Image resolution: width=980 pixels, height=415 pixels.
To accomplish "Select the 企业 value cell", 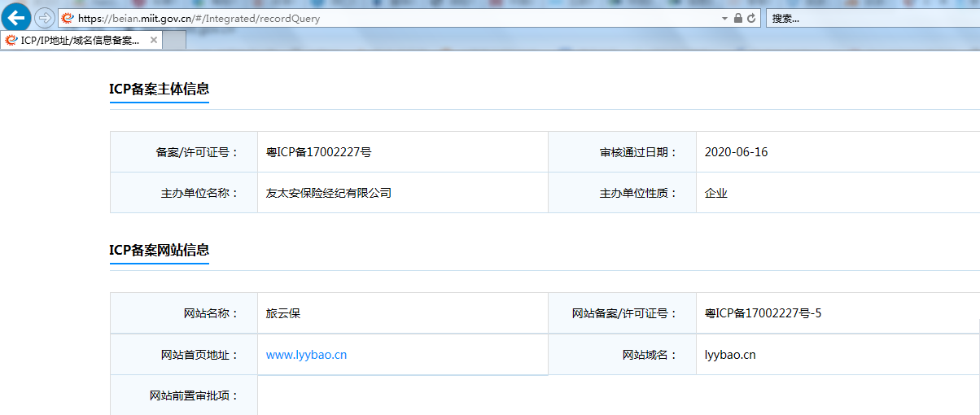I will coord(716,194).
